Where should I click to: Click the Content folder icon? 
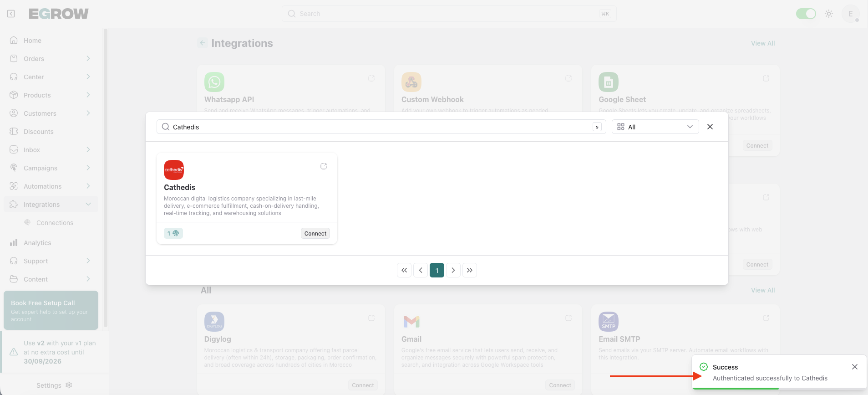[x=14, y=279]
